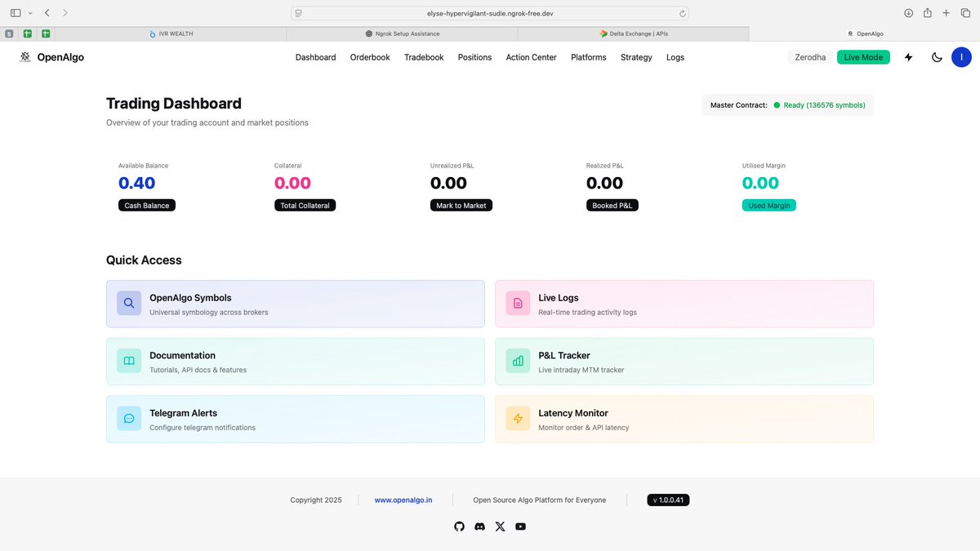Click the Master Contract Ready status text
Viewport: 980px width, 551px height.
pos(824,105)
